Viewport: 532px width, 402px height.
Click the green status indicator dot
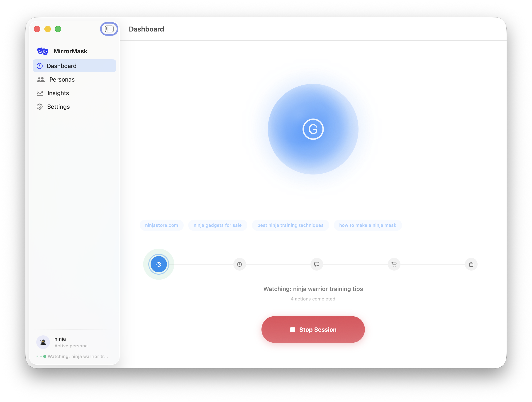44,357
